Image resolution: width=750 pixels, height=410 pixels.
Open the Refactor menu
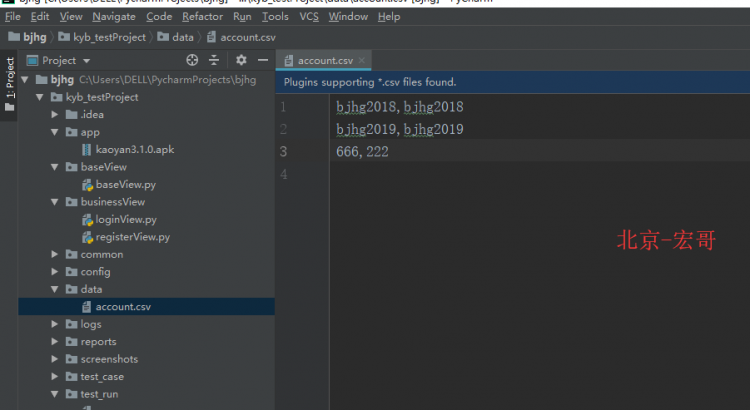coord(203,17)
